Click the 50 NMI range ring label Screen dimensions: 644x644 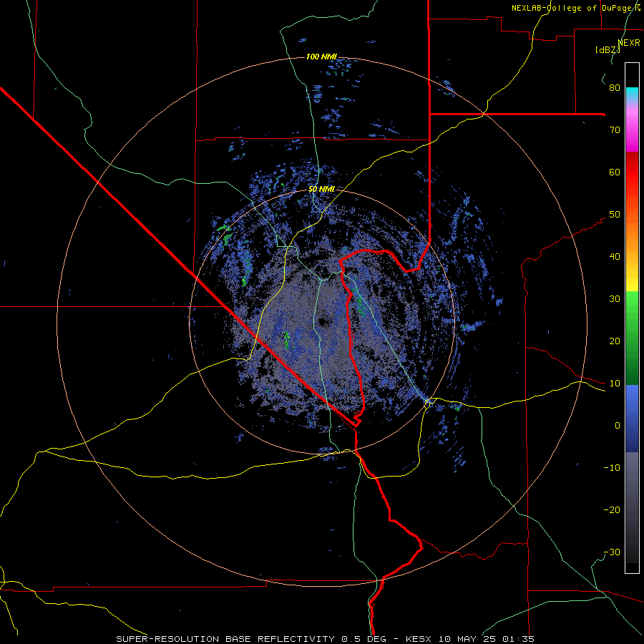point(321,189)
